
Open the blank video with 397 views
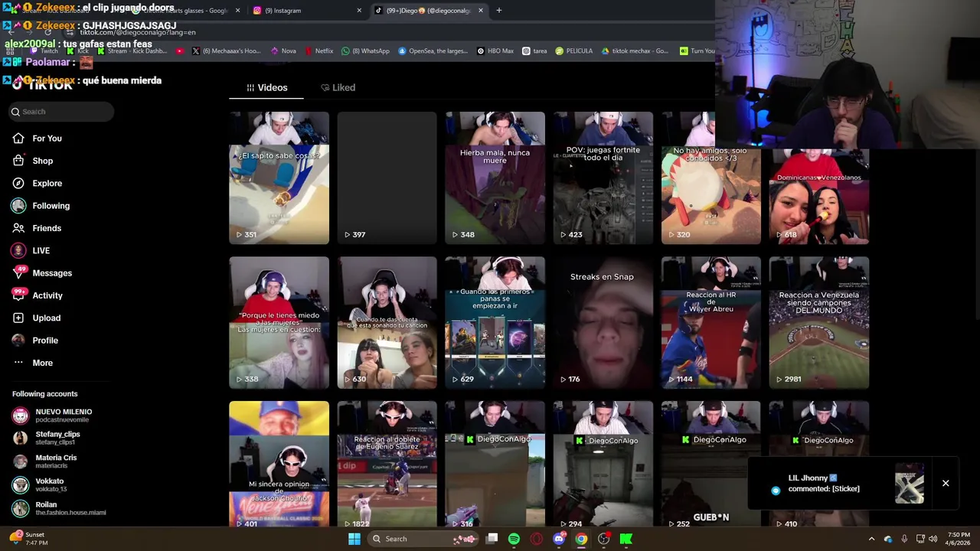(x=387, y=178)
